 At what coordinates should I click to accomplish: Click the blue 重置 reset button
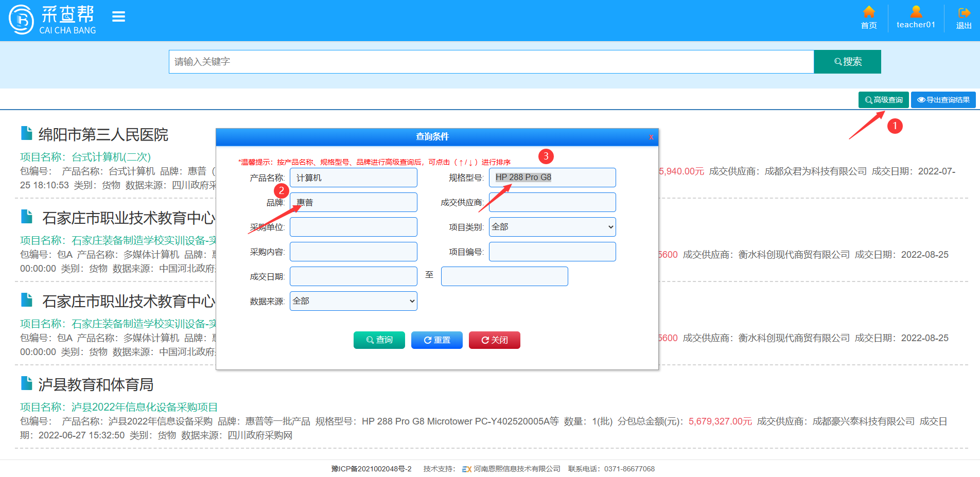[x=437, y=340]
